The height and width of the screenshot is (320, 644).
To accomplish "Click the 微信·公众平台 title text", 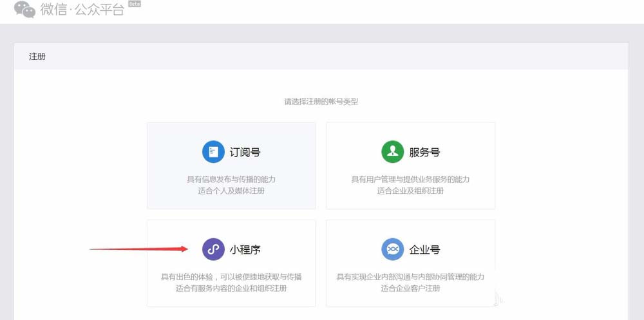I will point(82,9).
